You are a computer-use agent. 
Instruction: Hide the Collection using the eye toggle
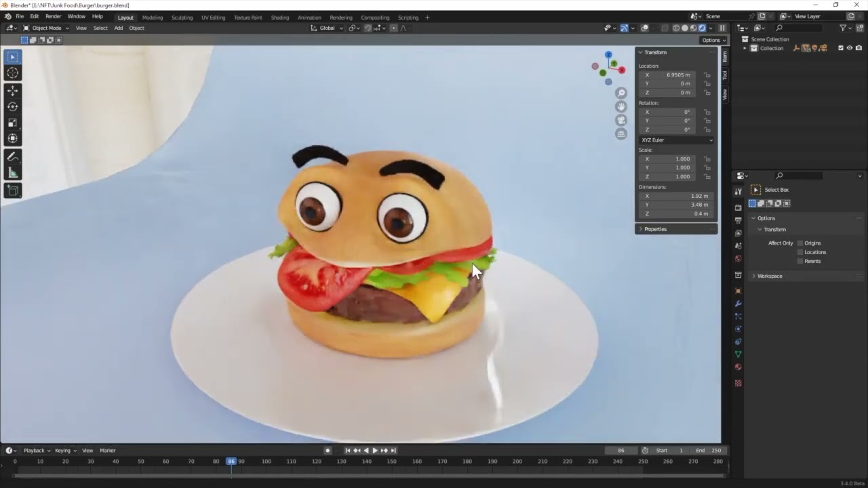pyautogui.click(x=850, y=48)
